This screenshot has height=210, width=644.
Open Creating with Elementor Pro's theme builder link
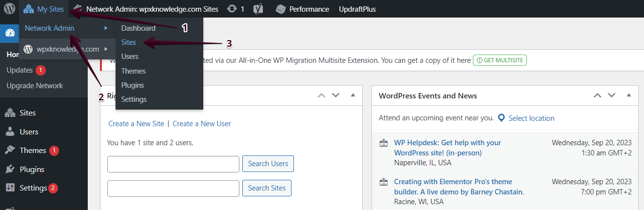[x=459, y=187]
